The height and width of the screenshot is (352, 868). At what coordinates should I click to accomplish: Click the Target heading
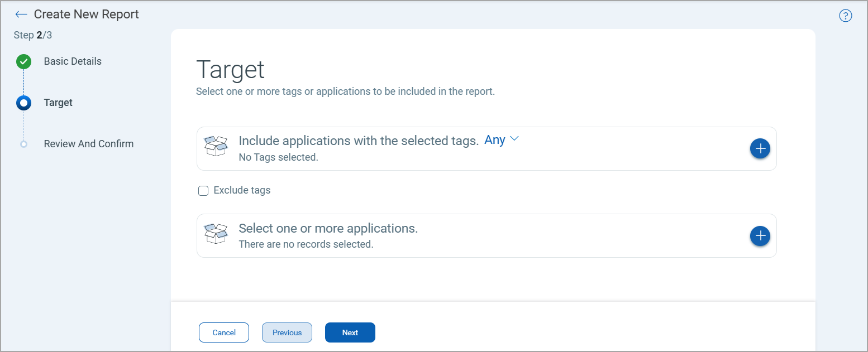pos(230,70)
